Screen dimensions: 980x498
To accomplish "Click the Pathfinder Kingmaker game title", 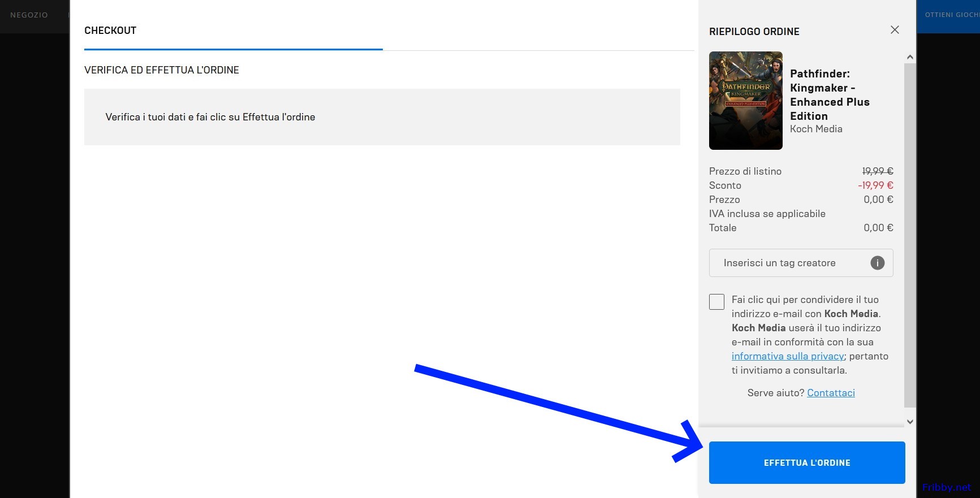I will click(x=829, y=94).
